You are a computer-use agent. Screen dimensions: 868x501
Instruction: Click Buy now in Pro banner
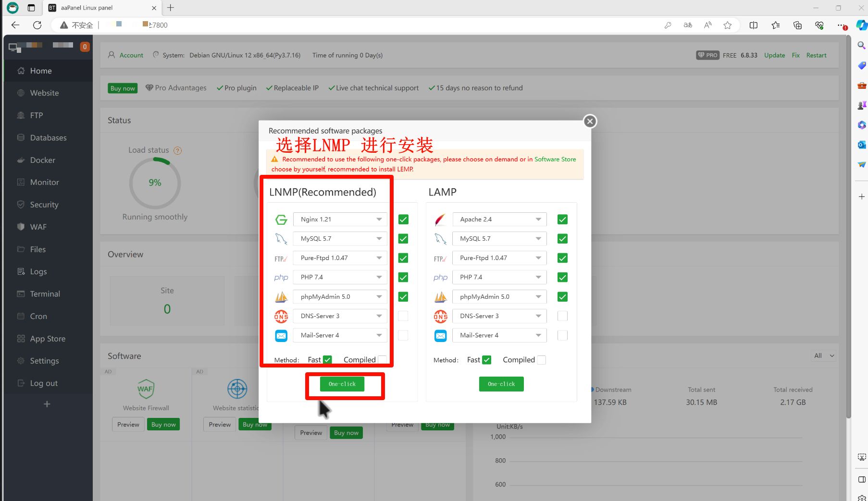(123, 88)
